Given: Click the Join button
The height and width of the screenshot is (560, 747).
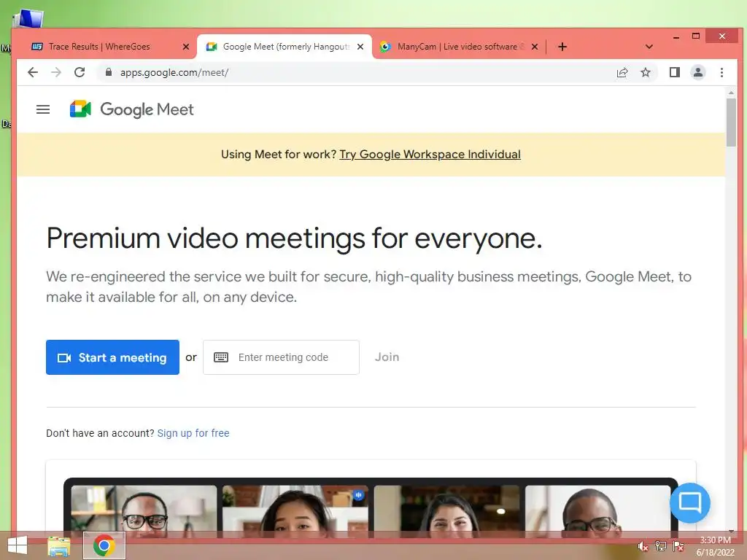Looking at the screenshot, I should [x=387, y=357].
